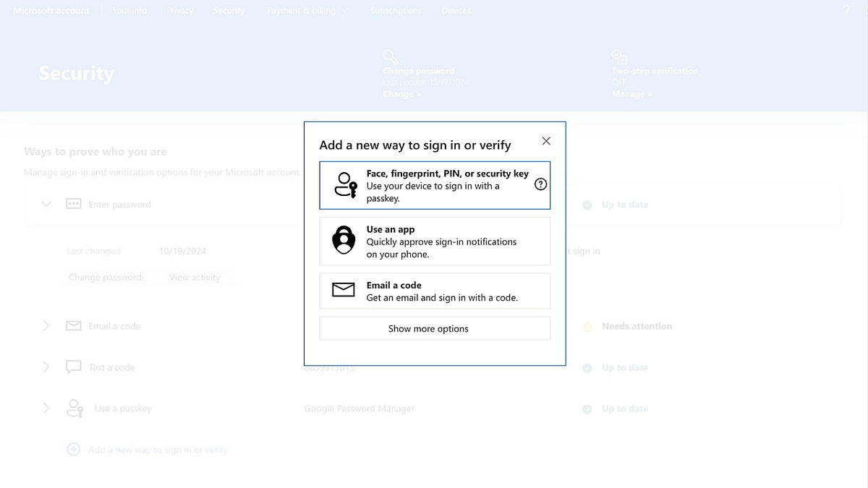Expand the Email a code row

(x=46, y=326)
